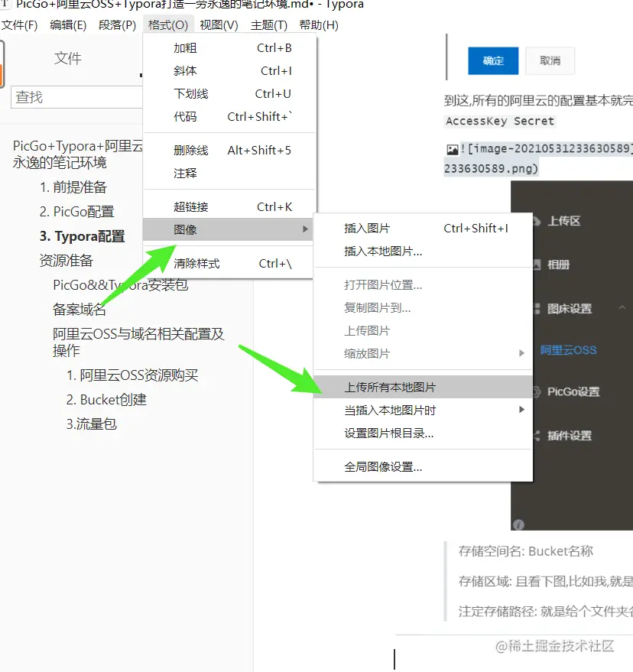Click the PicGo设置 gear icon
The image size is (633, 672).
pos(537,391)
